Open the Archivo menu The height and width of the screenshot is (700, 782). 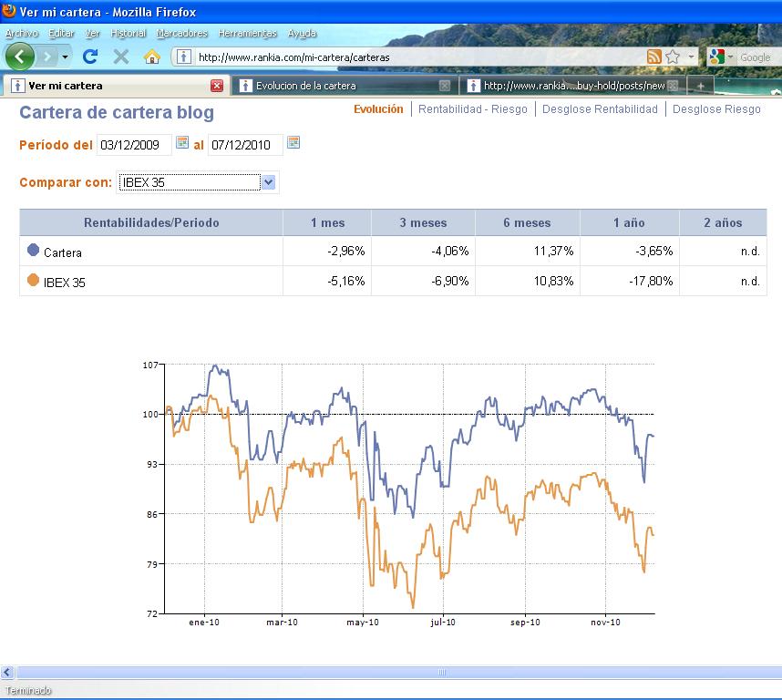point(22,33)
